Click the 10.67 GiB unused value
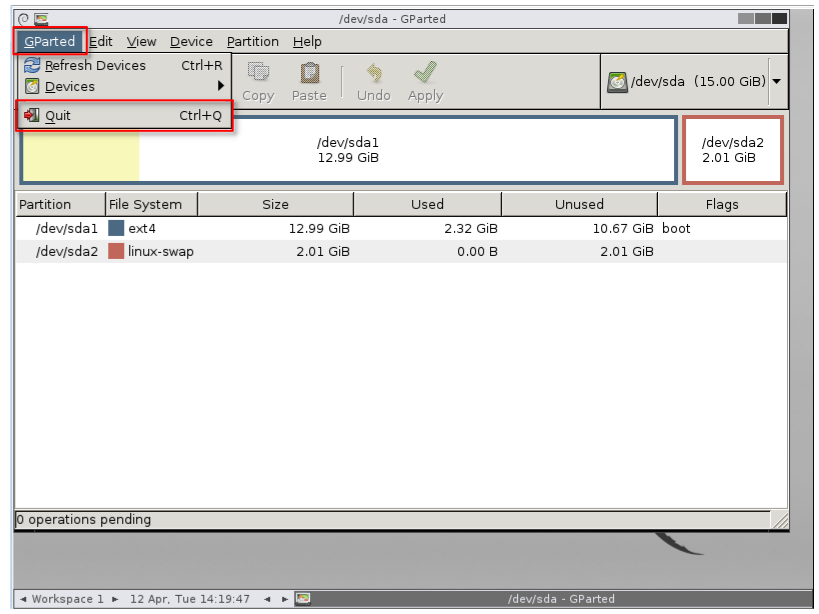 tap(623, 228)
